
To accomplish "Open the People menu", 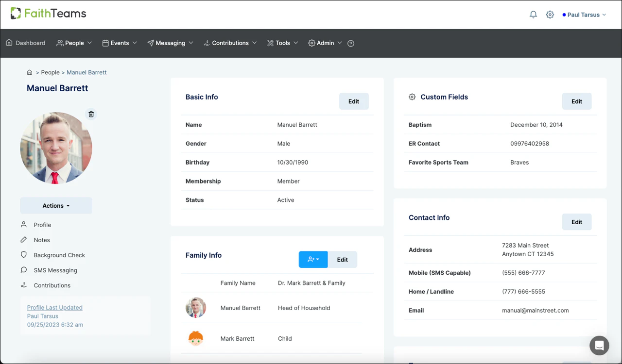I will (73, 43).
